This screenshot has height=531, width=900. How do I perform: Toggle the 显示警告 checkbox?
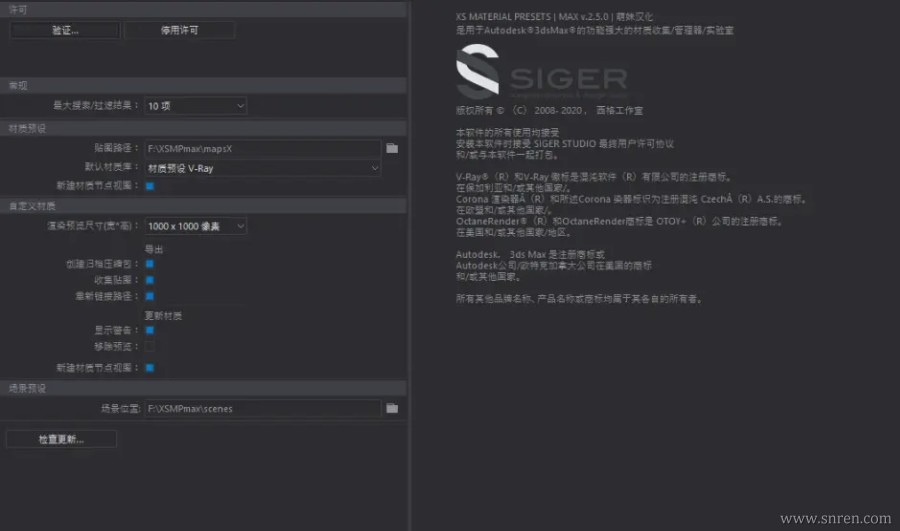[150, 330]
